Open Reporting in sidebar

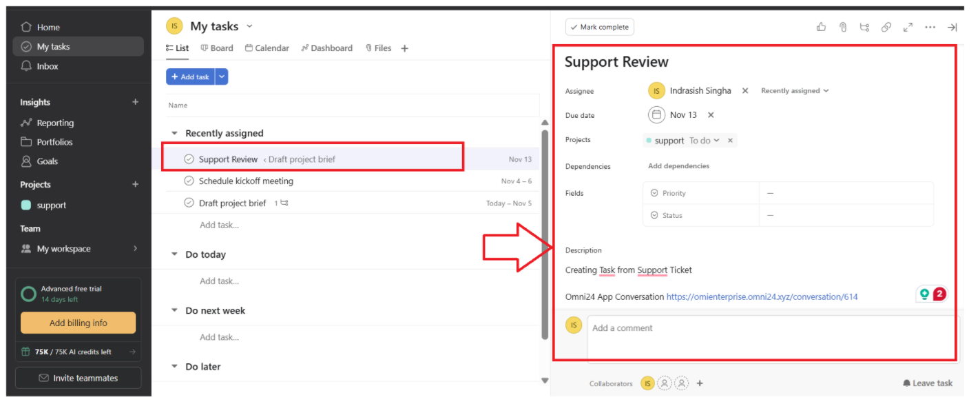point(47,123)
